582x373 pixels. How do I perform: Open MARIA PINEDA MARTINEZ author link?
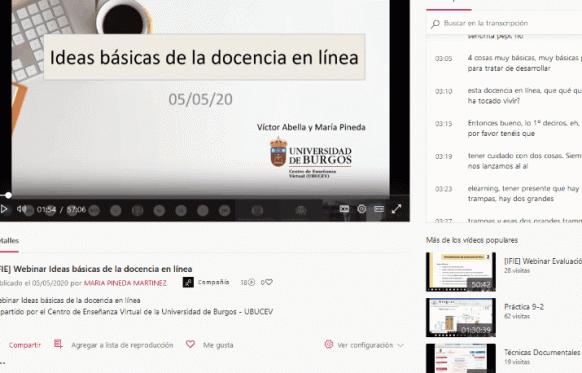pyautogui.click(x=125, y=283)
